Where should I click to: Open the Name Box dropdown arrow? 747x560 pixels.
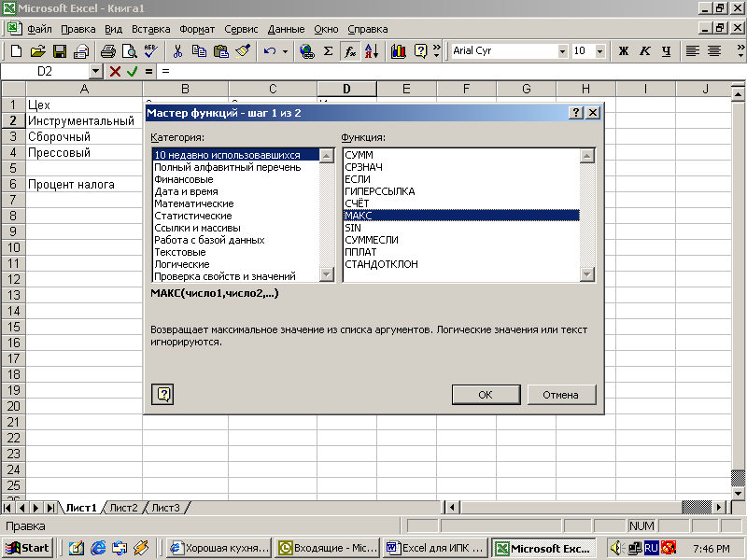[x=96, y=72]
